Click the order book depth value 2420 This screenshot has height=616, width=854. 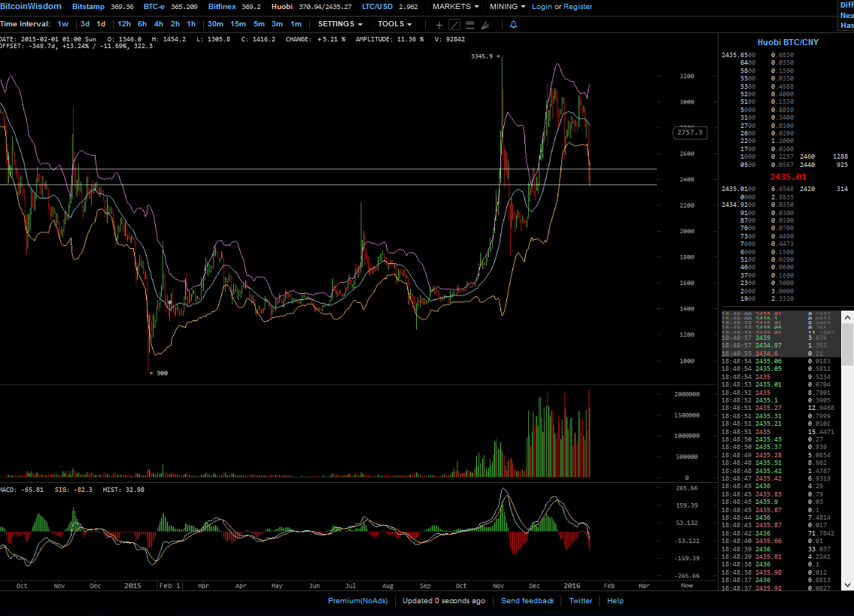(807, 189)
